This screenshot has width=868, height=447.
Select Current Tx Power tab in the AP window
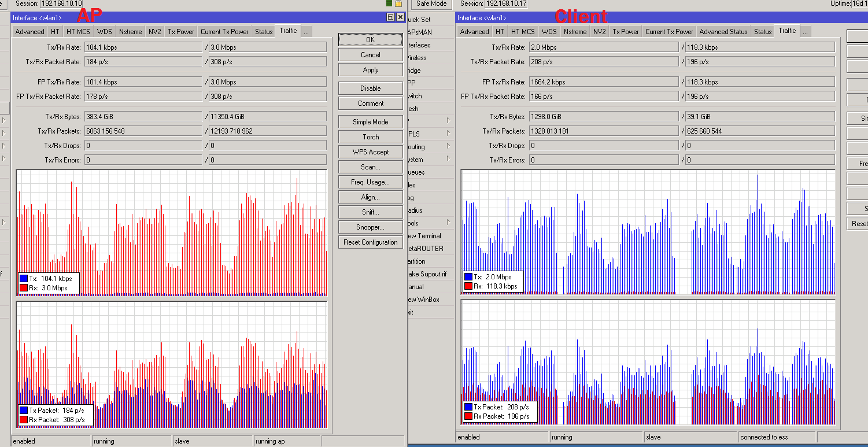click(224, 32)
